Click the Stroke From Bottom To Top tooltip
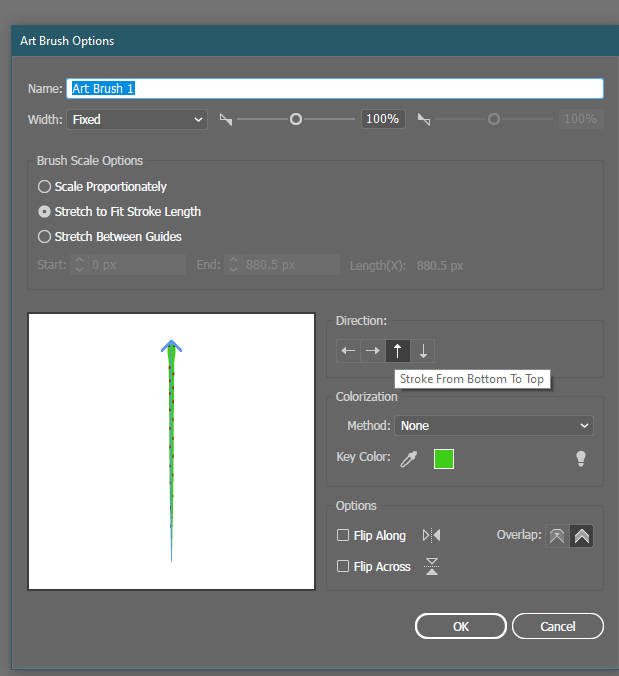Screen dimensions: 619x676 472,379
